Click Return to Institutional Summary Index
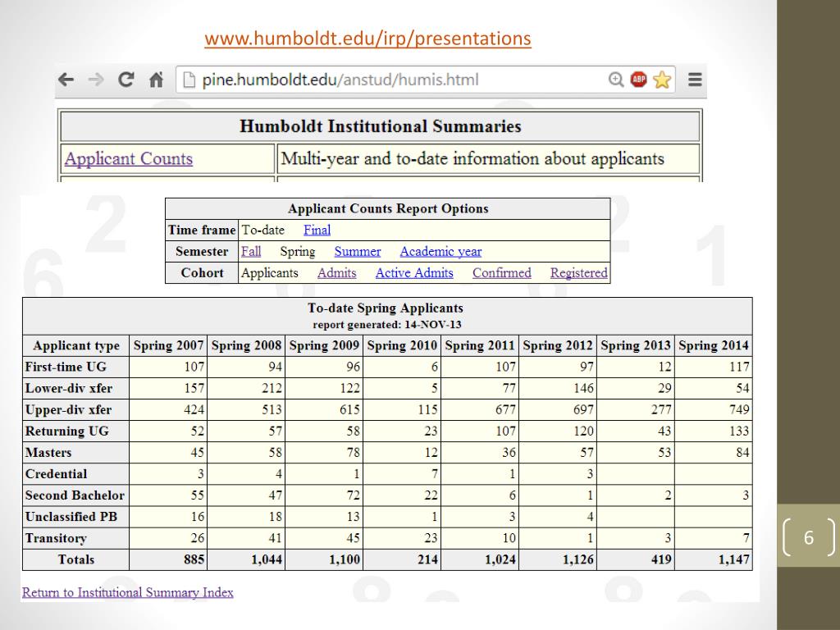The width and height of the screenshot is (840, 630). pos(127,592)
